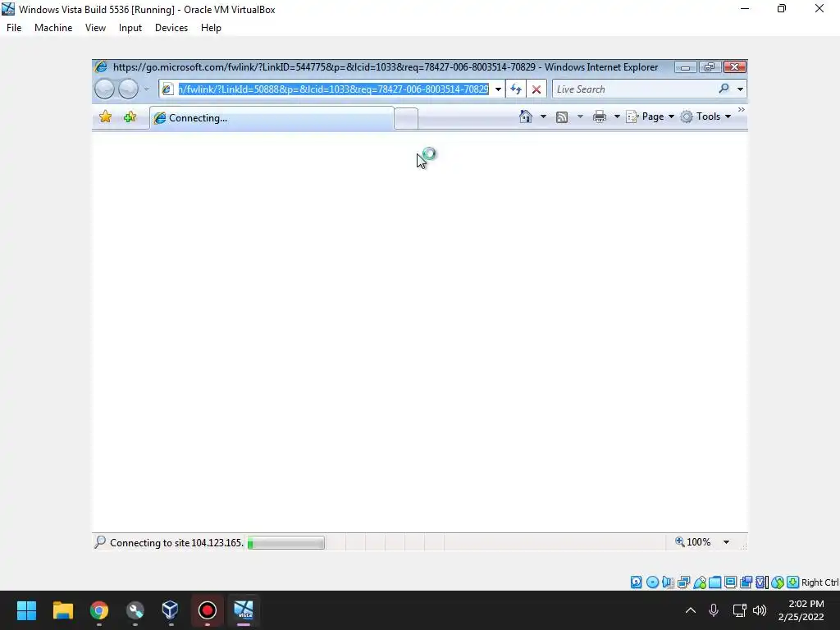Click the RSS Feeds icon
This screenshot has width=840, height=630.
562,116
